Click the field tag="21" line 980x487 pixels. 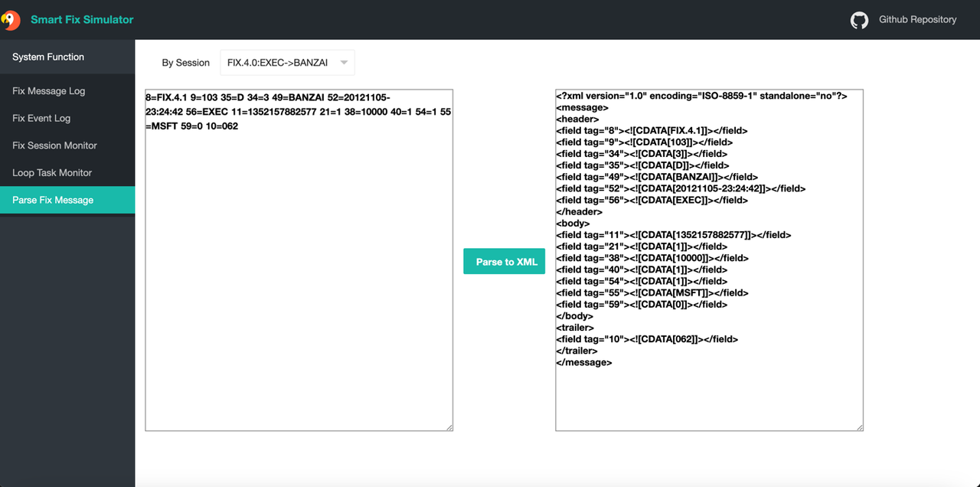[x=642, y=247]
